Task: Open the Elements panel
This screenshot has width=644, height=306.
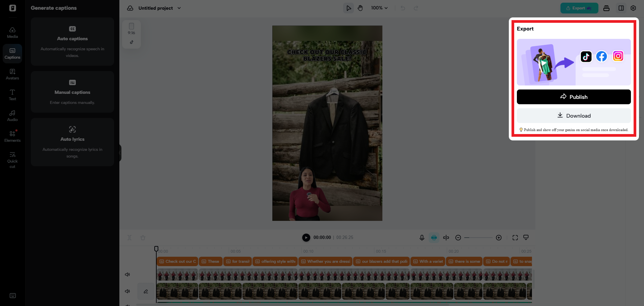Action: point(12,136)
